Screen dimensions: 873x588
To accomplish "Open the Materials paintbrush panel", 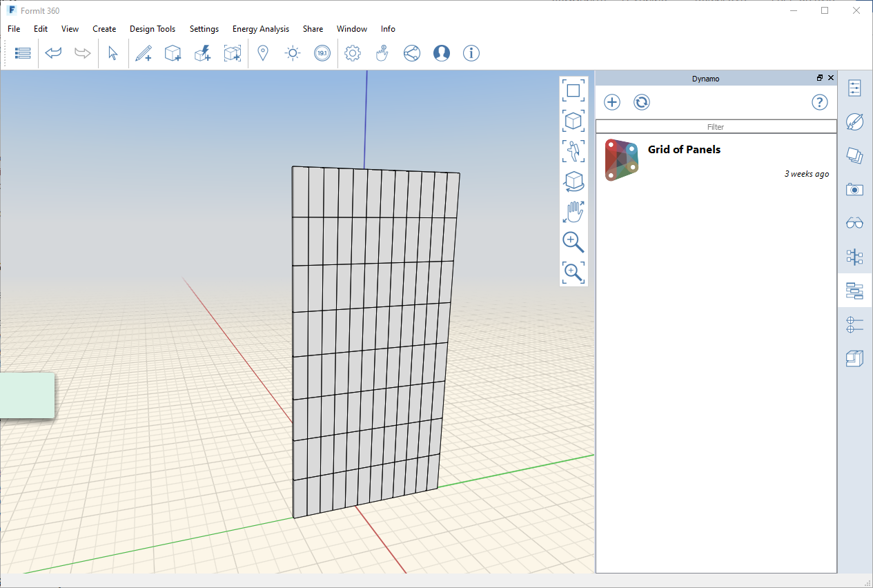I will pos(854,122).
